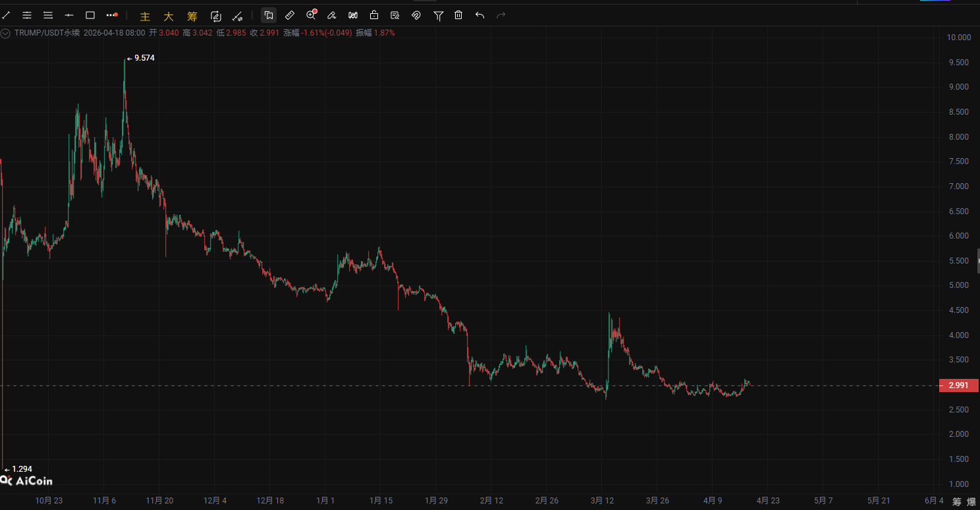Open the drawing notes edit icon

point(395,15)
